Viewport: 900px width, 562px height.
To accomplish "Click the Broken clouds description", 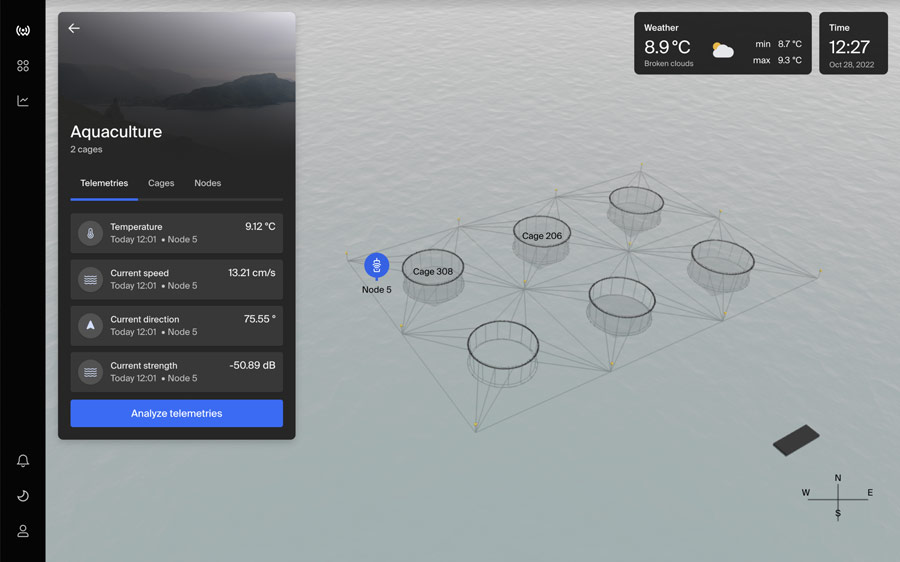I will [669, 64].
